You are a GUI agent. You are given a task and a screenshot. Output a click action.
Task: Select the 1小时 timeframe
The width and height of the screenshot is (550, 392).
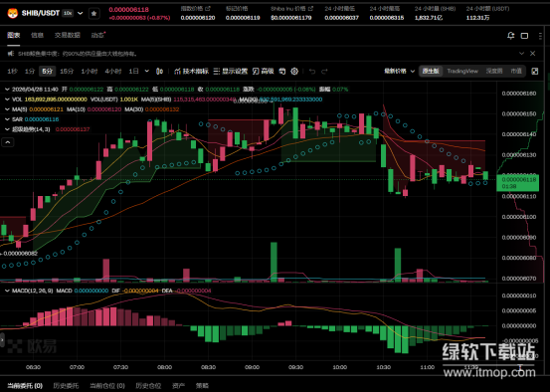[x=90, y=72]
